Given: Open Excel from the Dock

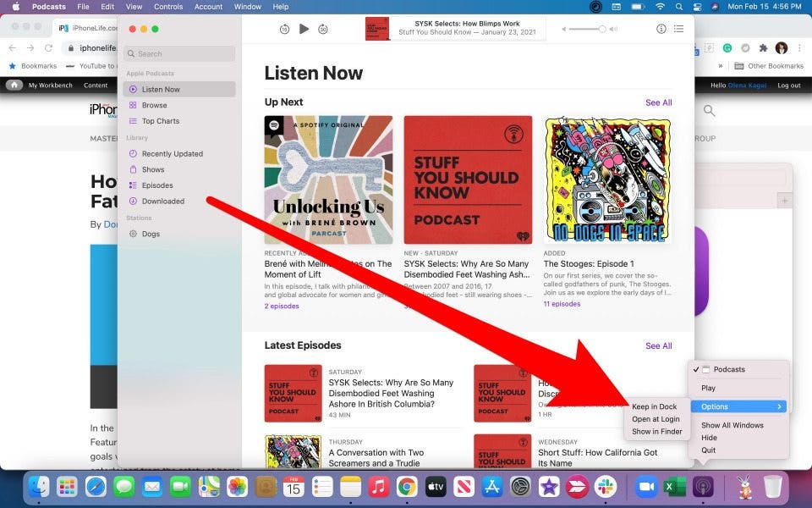Looking at the screenshot, I should point(675,487).
